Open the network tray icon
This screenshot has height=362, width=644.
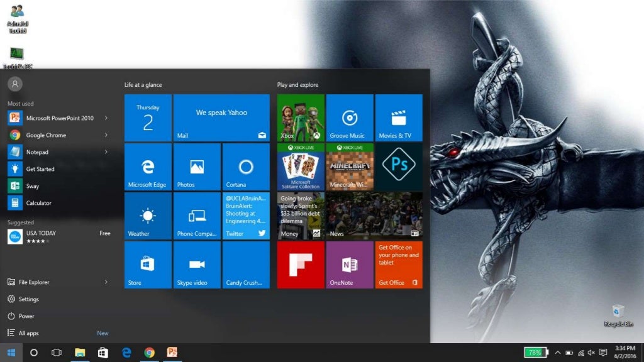tap(580, 353)
